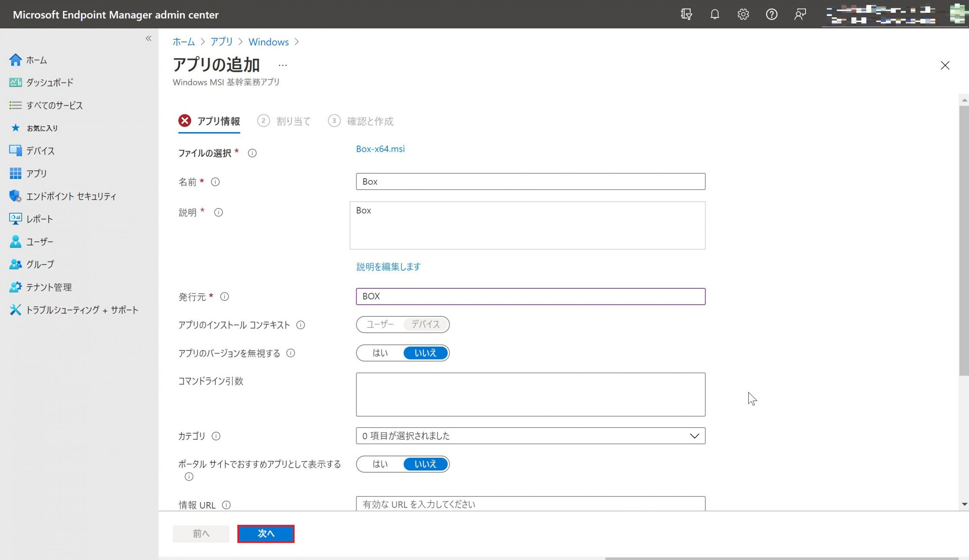
Task: Open the Box-x64.msi file link
Action: [380, 149]
